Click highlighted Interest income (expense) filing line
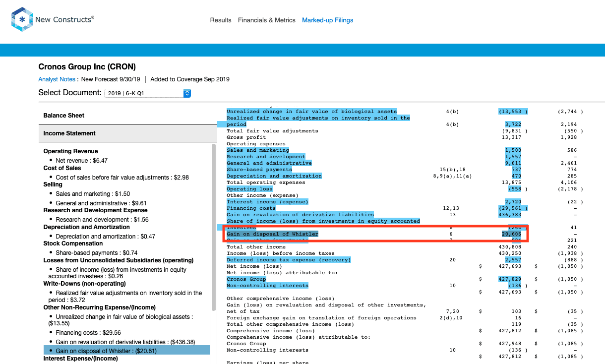This screenshot has height=364, width=605. point(267,202)
